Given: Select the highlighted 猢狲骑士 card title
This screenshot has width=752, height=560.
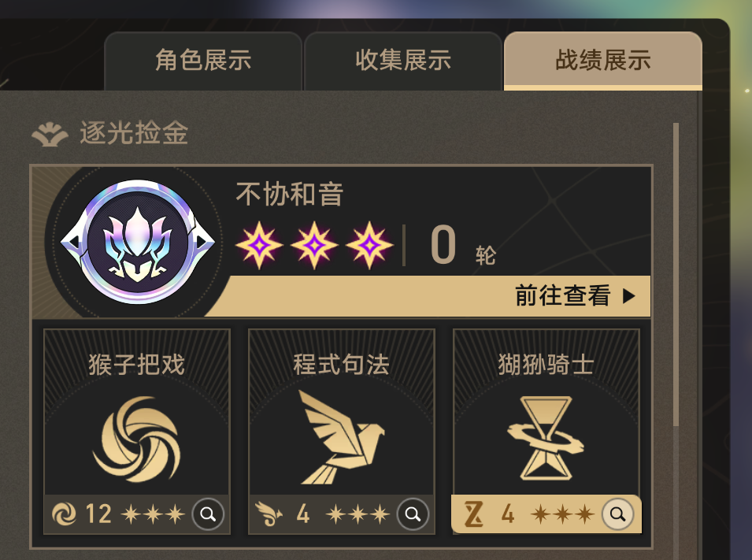Looking at the screenshot, I should (546, 365).
